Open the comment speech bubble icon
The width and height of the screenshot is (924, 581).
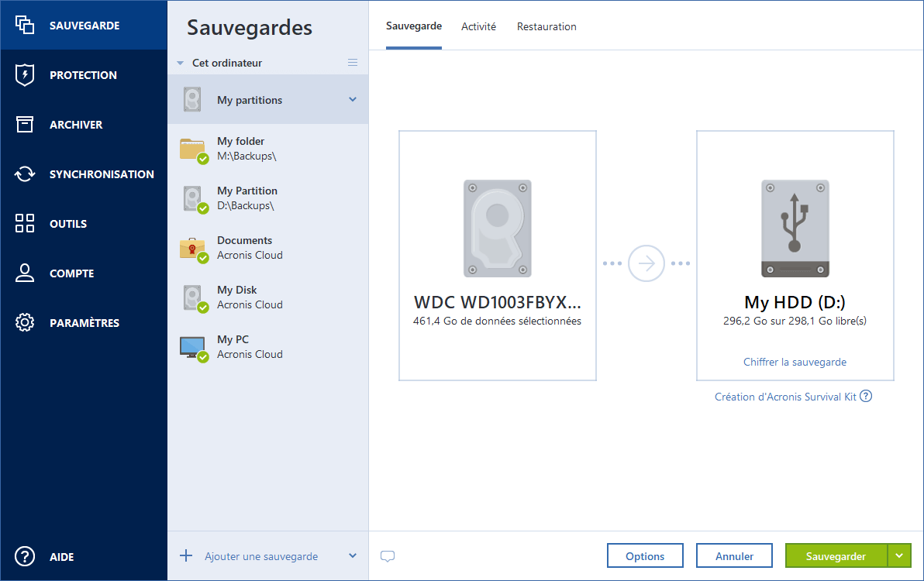pos(388,556)
